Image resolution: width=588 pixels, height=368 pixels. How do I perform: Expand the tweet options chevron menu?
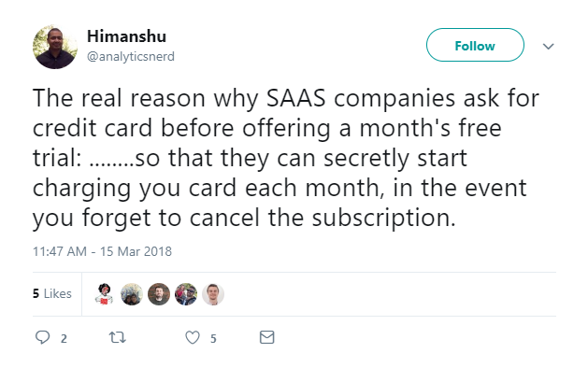pyautogui.click(x=548, y=46)
